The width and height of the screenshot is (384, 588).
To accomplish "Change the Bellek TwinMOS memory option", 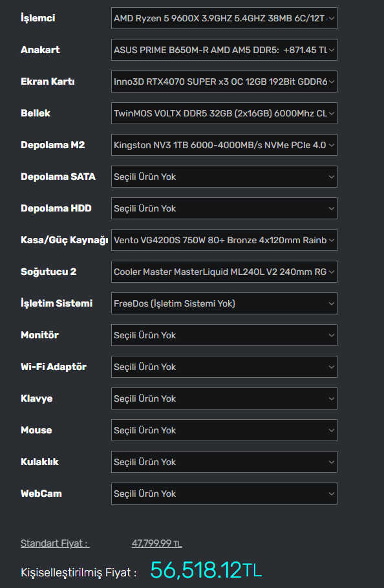I will click(x=224, y=113).
